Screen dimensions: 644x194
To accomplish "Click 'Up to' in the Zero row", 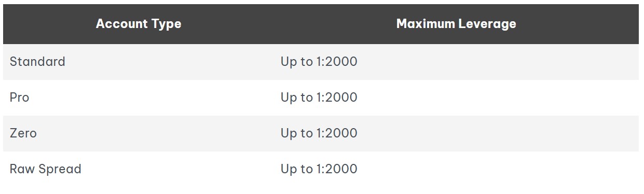I will click(296, 134).
